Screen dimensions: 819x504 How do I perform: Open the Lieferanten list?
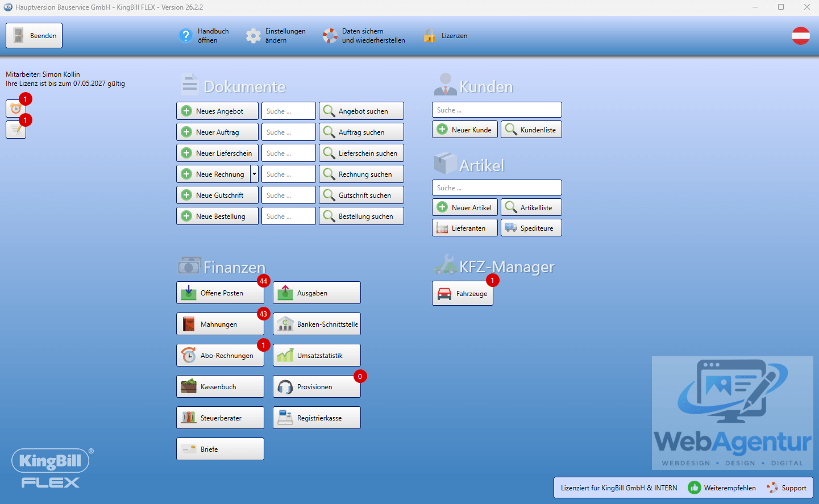pos(465,228)
